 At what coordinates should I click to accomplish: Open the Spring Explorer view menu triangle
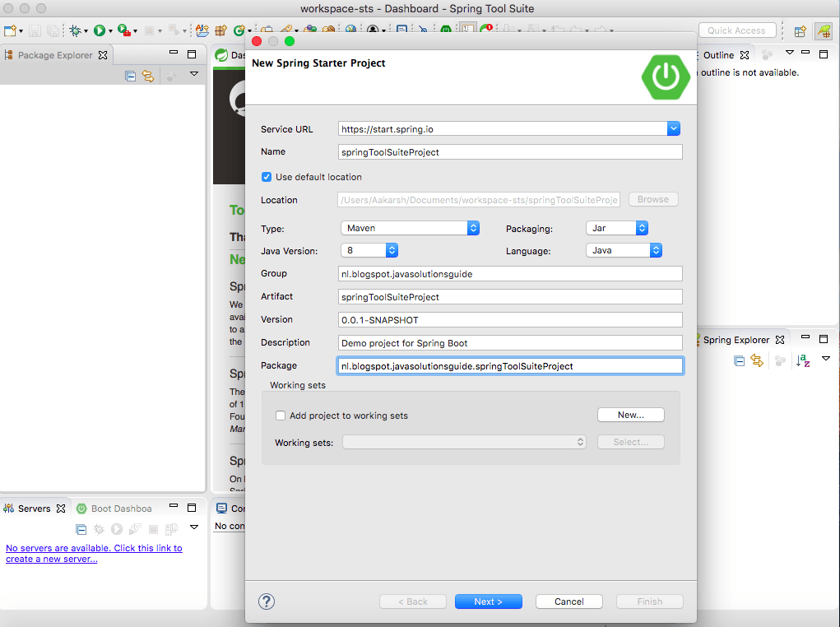(x=826, y=359)
